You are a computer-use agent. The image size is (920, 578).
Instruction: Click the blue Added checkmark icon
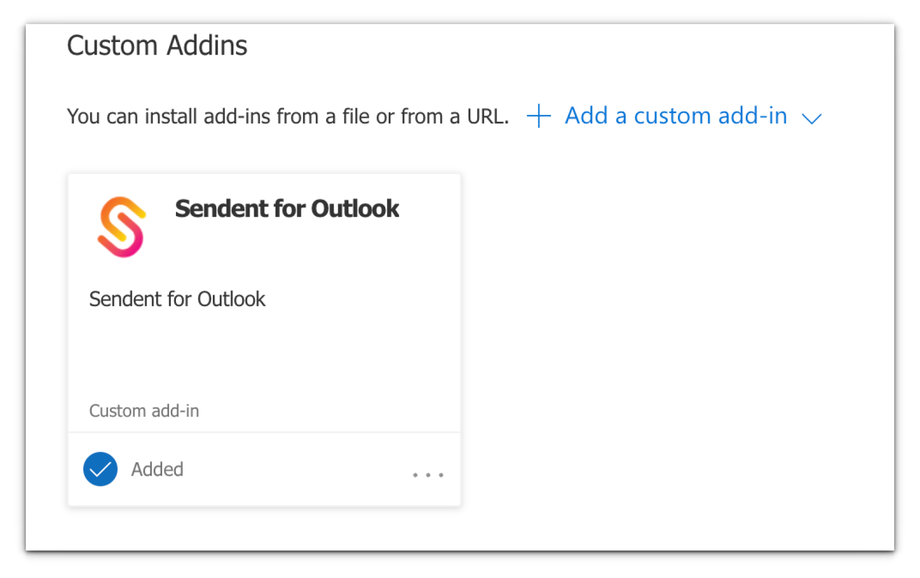point(100,469)
